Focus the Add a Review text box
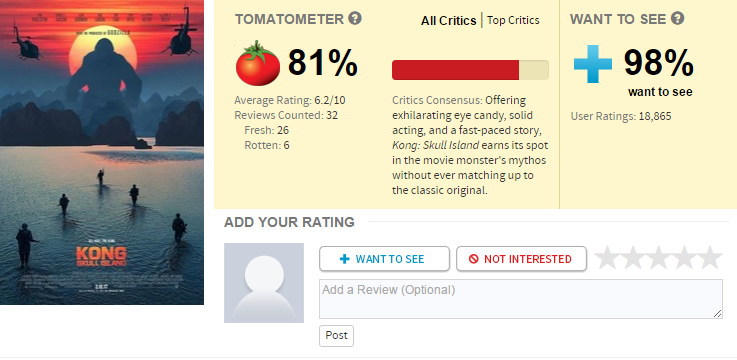737x360 pixels. pyautogui.click(x=521, y=299)
